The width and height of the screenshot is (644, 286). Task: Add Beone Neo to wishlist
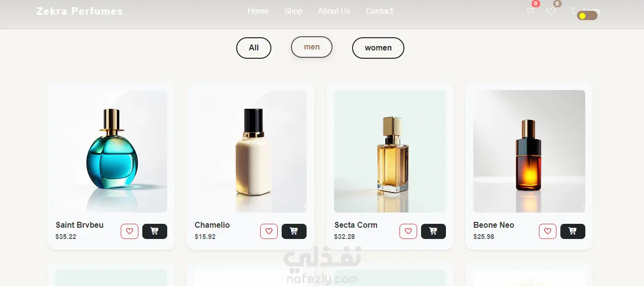coord(548,231)
